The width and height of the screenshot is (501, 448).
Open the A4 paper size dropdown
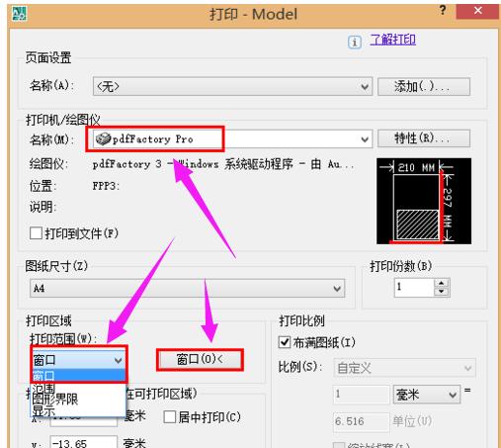pos(188,289)
